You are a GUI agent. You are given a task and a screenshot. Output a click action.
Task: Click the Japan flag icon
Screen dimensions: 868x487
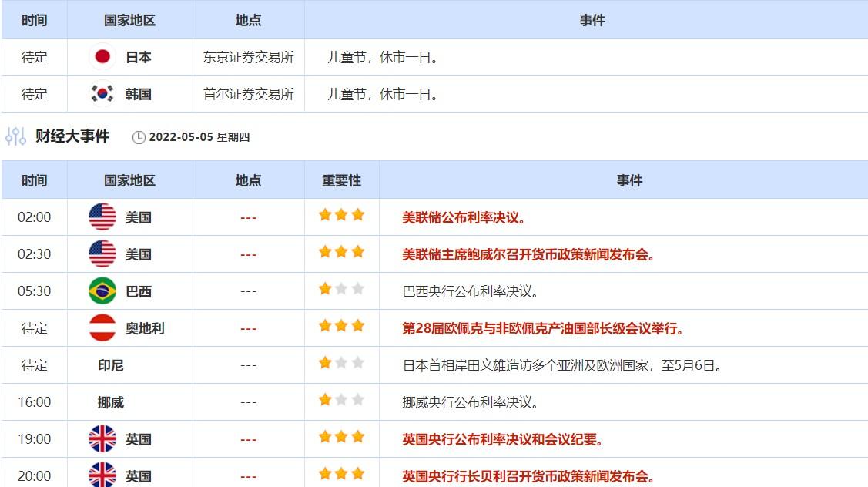(102, 57)
